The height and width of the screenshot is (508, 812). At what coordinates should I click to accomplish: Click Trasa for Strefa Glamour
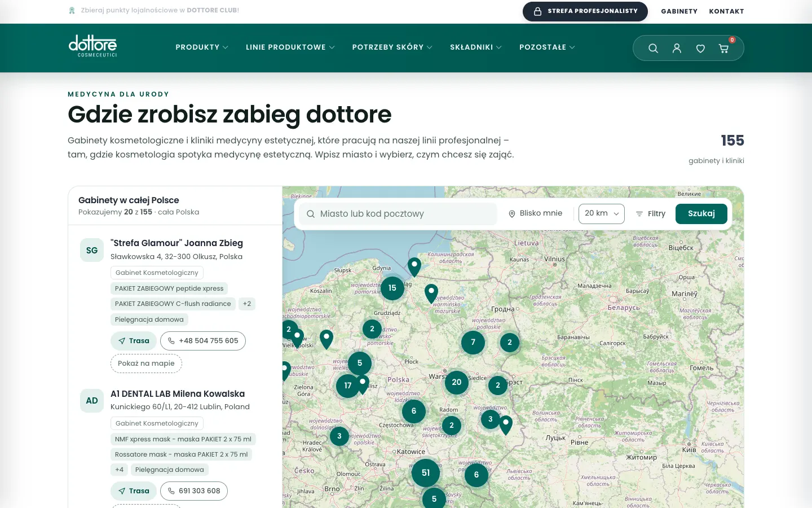pyautogui.click(x=134, y=341)
